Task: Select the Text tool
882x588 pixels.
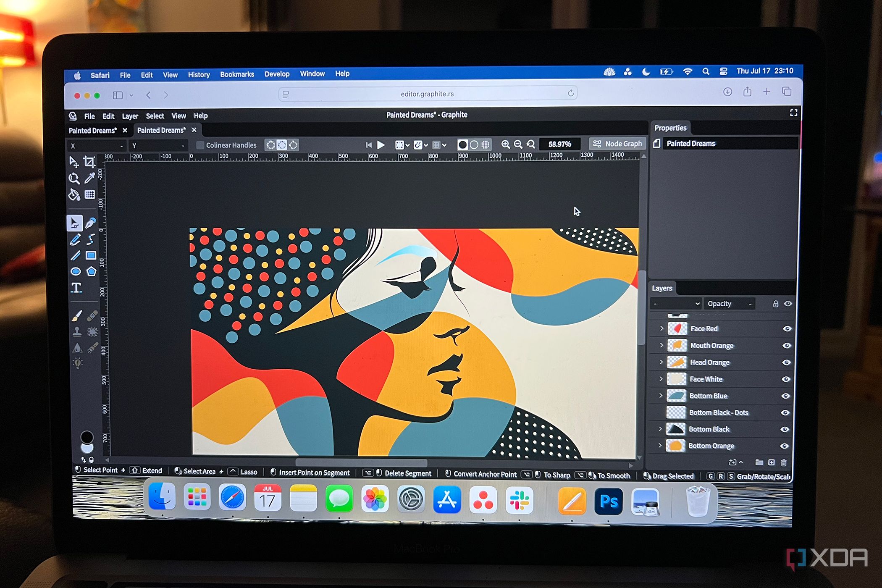Action: pyautogui.click(x=76, y=288)
